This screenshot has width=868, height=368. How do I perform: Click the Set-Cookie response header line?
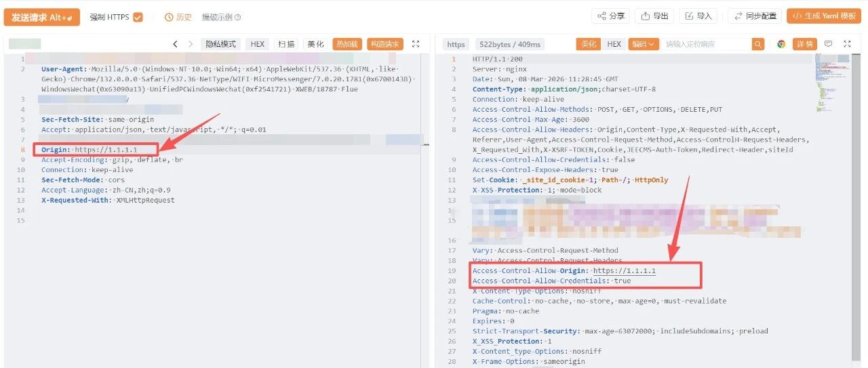[x=570, y=180]
